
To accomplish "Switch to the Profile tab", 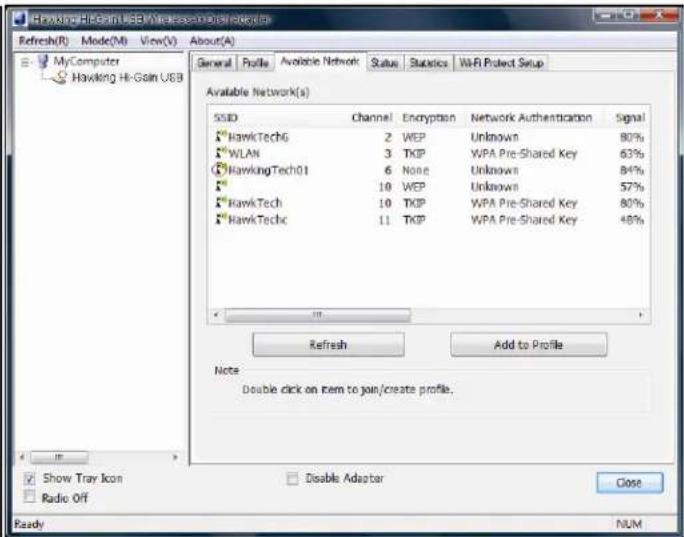I will (255, 63).
